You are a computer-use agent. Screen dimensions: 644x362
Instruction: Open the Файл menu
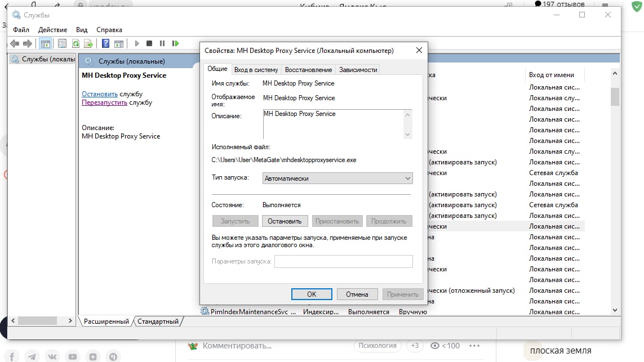21,29
